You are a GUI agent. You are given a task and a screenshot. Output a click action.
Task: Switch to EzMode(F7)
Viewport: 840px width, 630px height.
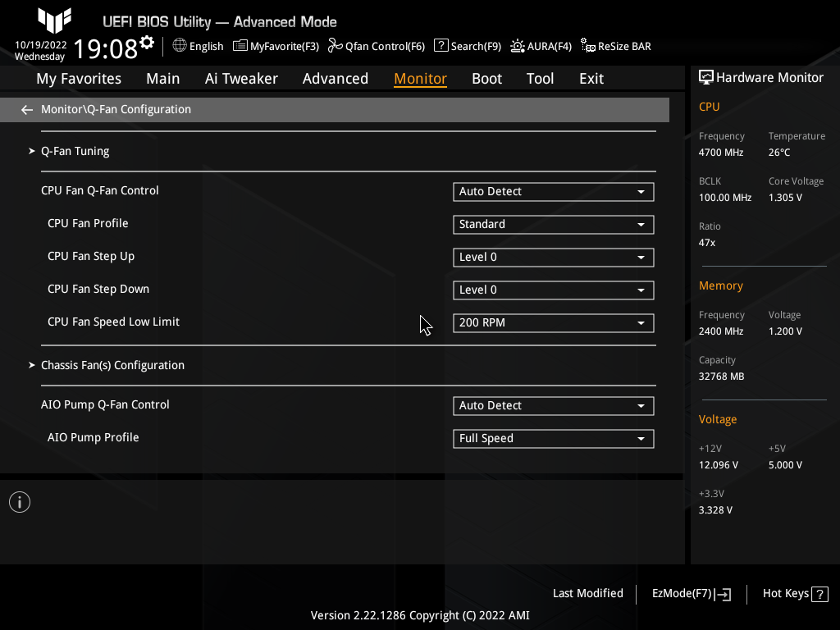pos(690,593)
